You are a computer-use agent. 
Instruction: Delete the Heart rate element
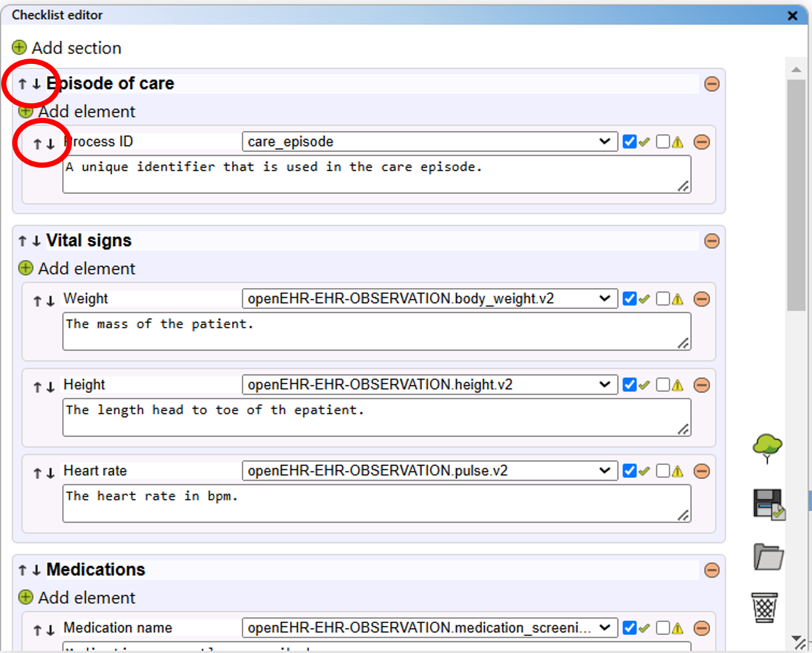[702, 471]
